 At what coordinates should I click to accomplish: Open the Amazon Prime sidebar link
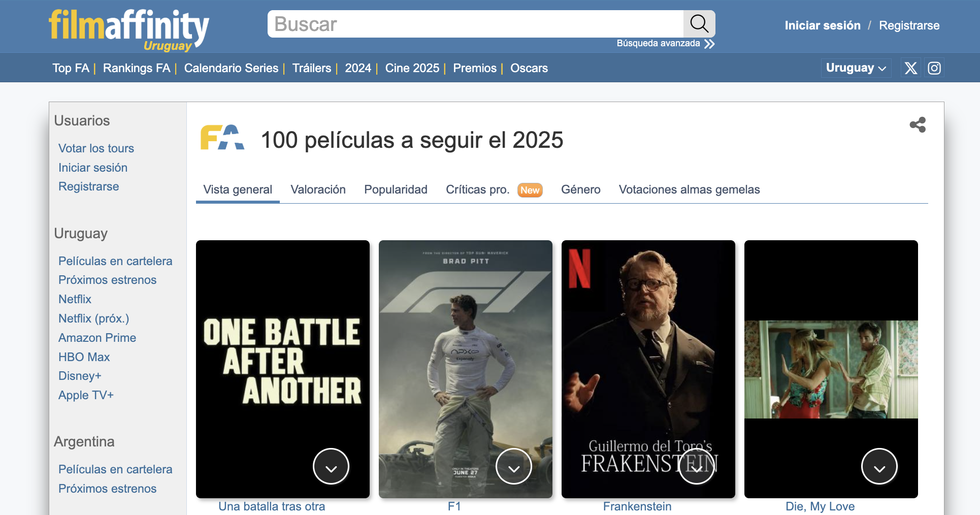click(97, 338)
